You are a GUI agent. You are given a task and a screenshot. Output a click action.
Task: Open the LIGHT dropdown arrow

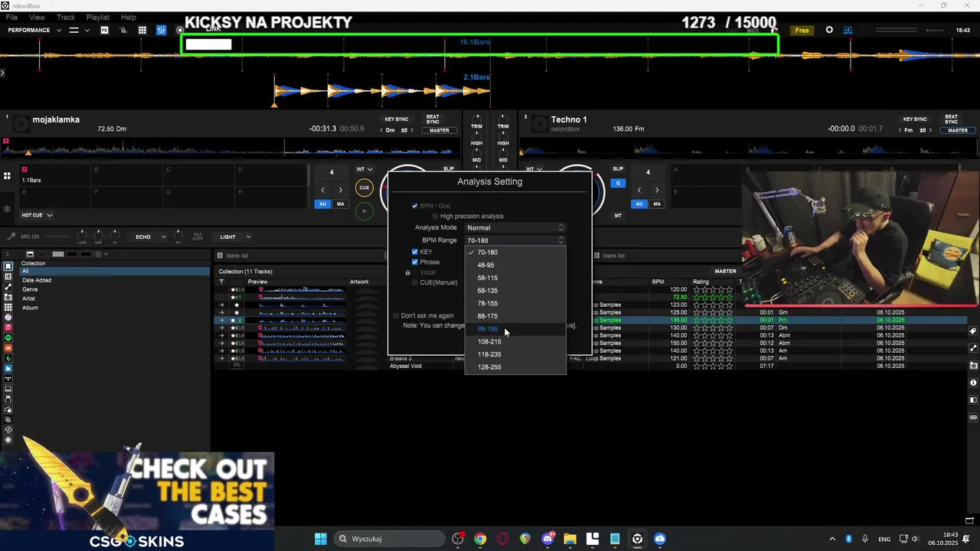click(247, 237)
